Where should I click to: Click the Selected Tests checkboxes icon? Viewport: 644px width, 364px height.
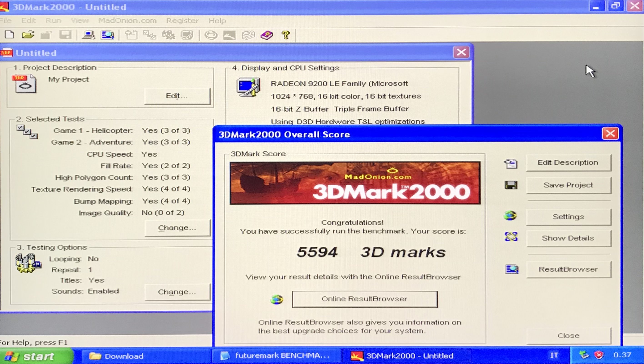click(x=27, y=132)
